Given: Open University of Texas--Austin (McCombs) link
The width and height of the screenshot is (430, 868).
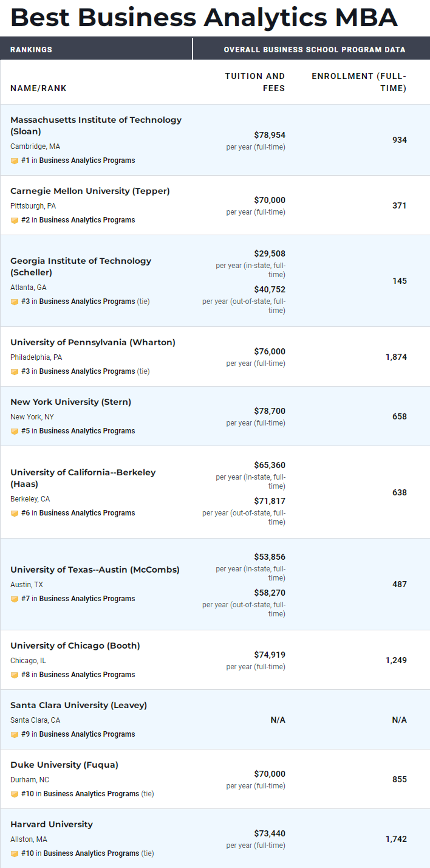Looking at the screenshot, I should point(95,570).
